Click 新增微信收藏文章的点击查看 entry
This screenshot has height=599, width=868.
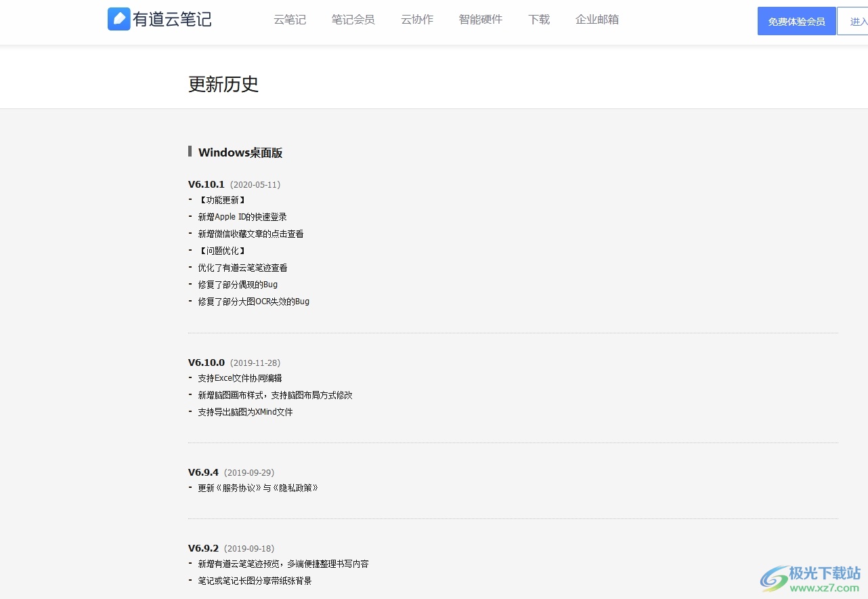coord(251,234)
